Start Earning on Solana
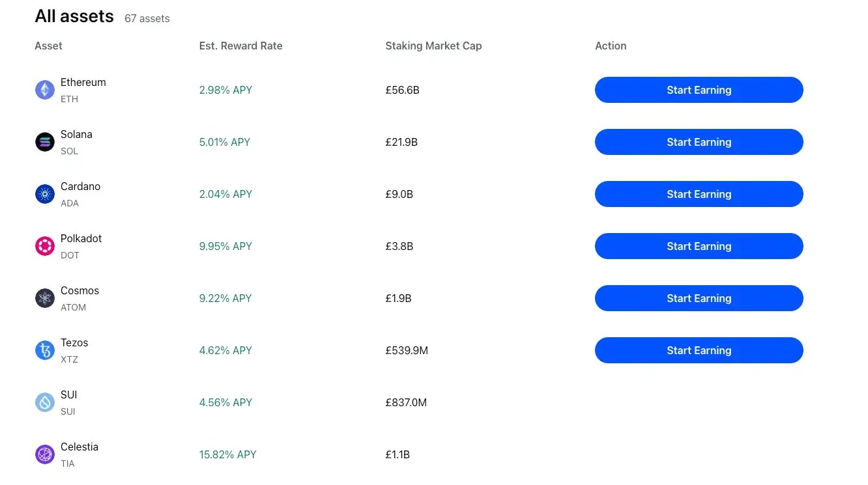 pyautogui.click(x=699, y=142)
